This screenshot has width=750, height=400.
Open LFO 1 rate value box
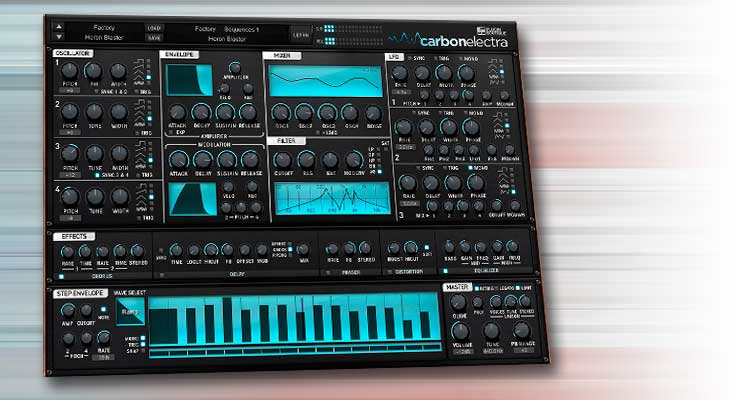[x=401, y=91]
